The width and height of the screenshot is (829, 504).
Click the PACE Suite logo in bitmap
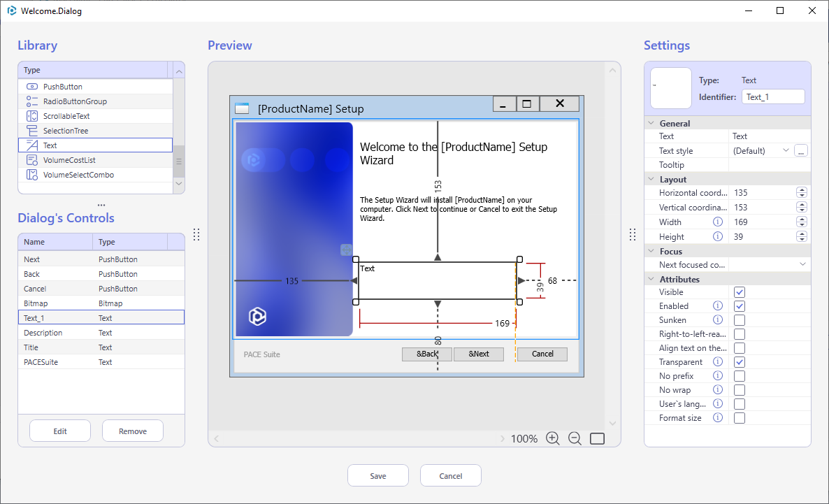coord(257,316)
